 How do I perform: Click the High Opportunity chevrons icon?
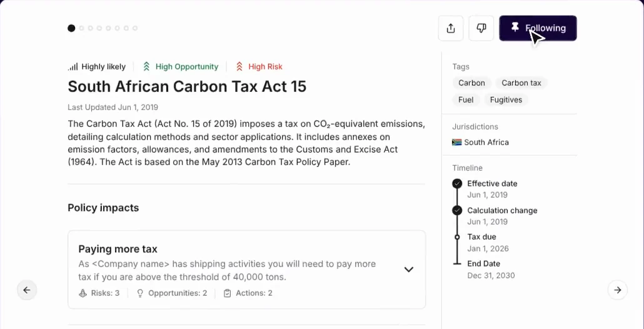(x=146, y=66)
